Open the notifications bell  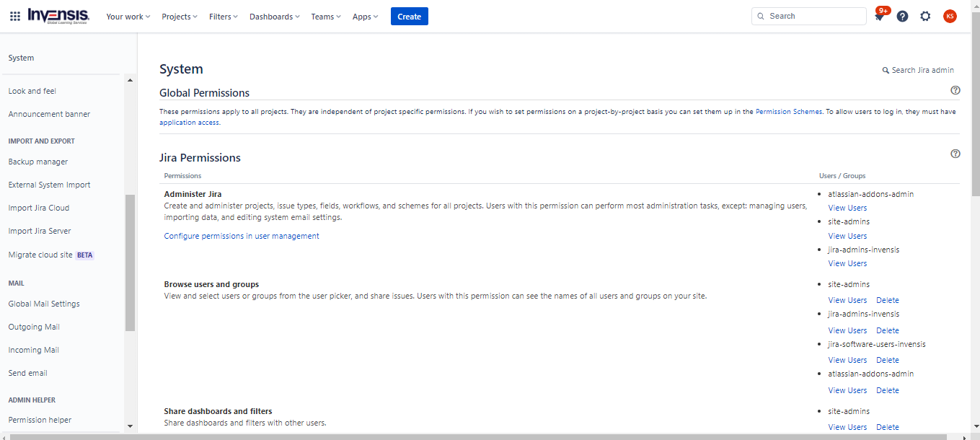879,16
